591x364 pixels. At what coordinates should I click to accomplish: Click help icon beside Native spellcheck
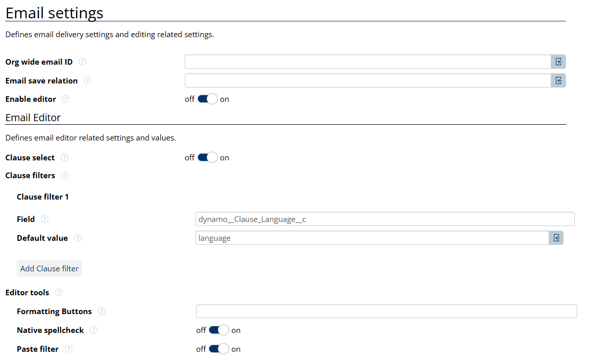coord(94,330)
